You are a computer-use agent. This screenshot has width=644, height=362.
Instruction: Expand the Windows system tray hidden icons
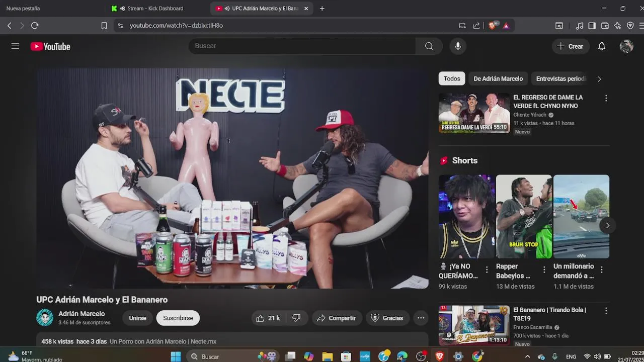(527, 356)
